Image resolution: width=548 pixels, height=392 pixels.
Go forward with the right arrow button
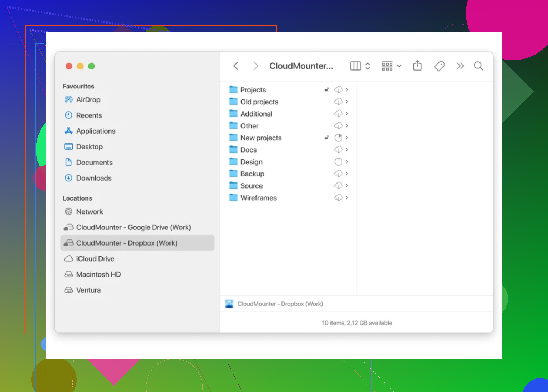255,66
